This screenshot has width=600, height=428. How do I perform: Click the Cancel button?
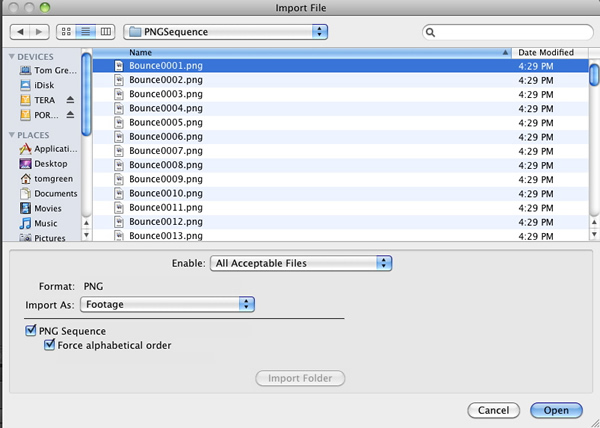click(494, 410)
